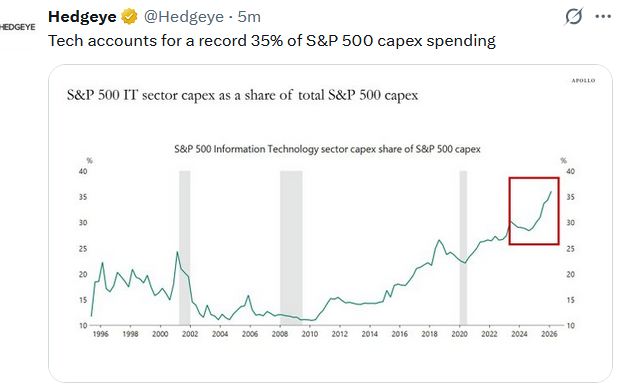Open the @Hedgeye handle link
Viewport: 619px width, 389px height.
pos(184,17)
